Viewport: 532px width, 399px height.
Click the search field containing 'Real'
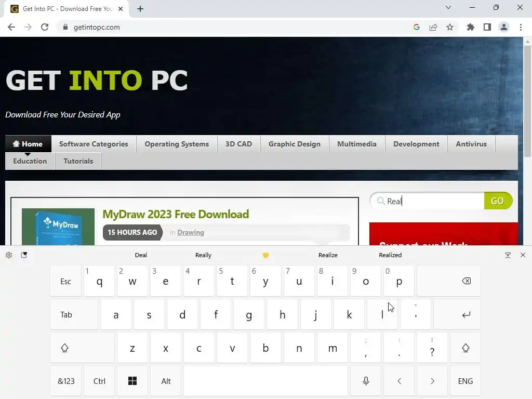click(x=427, y=201)
